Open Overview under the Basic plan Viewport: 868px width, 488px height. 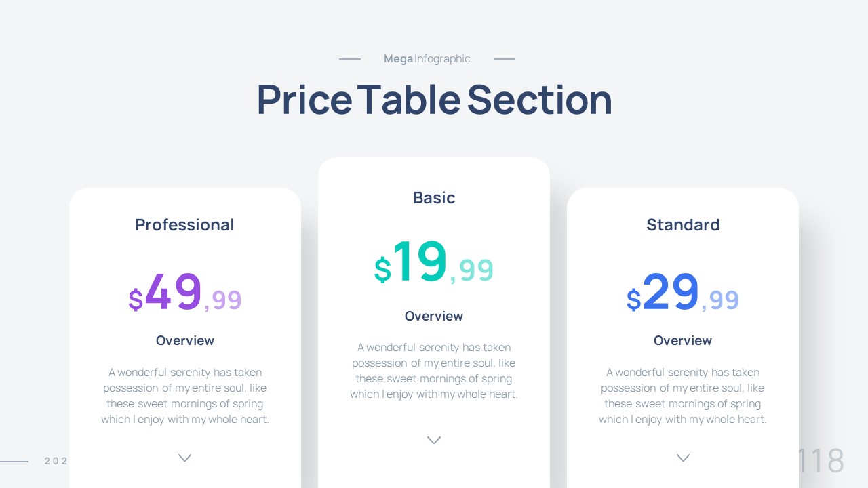pyautogui.click(x=434, y=317)
